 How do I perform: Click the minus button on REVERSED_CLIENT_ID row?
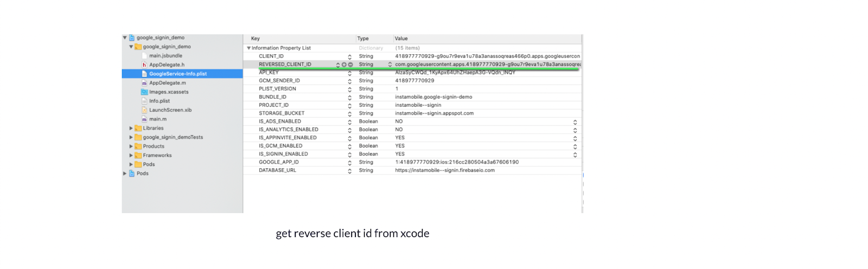click(350, 65)
